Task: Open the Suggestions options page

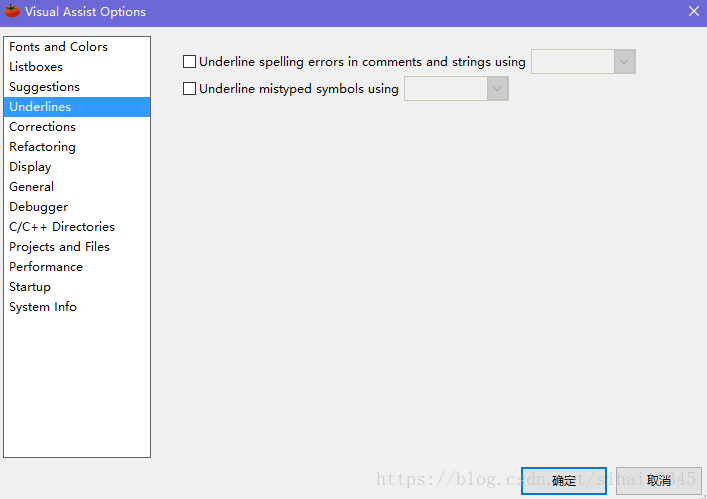Action: pos(77,87)
